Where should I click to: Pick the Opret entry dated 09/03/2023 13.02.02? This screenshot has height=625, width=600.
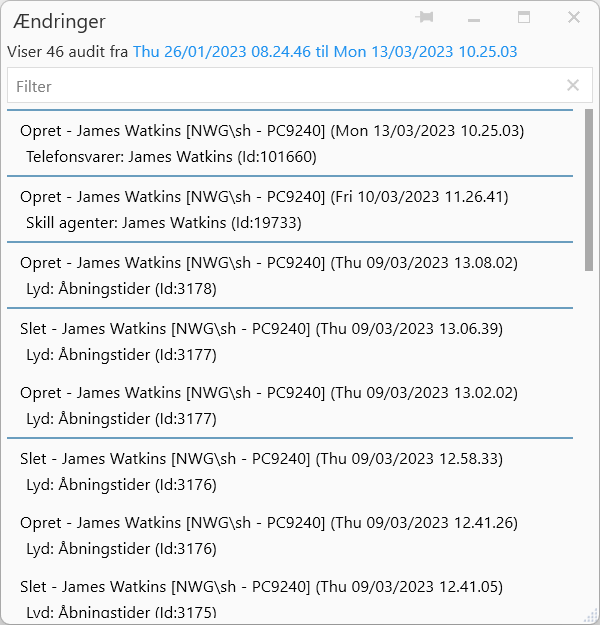pos(269,393)
